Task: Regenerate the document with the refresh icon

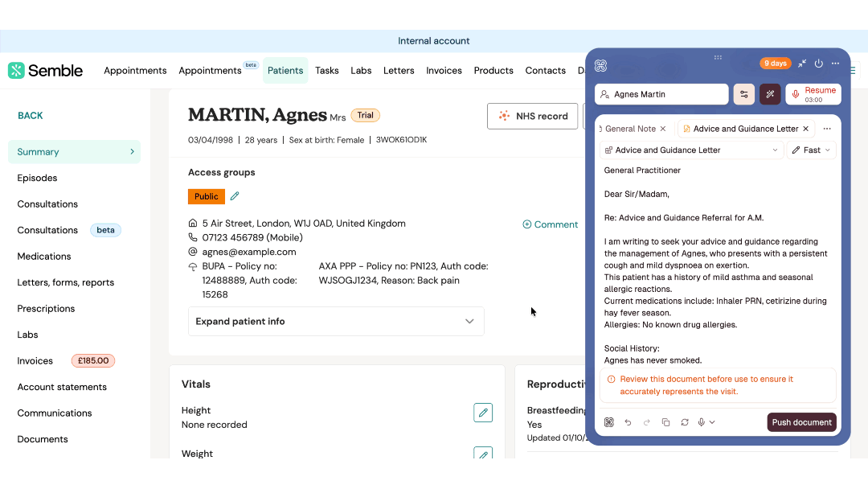Action: [x=685, y=422]
